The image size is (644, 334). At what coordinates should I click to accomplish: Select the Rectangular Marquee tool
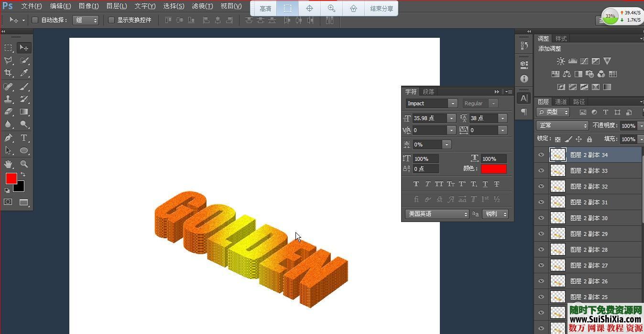coord(8,48)
